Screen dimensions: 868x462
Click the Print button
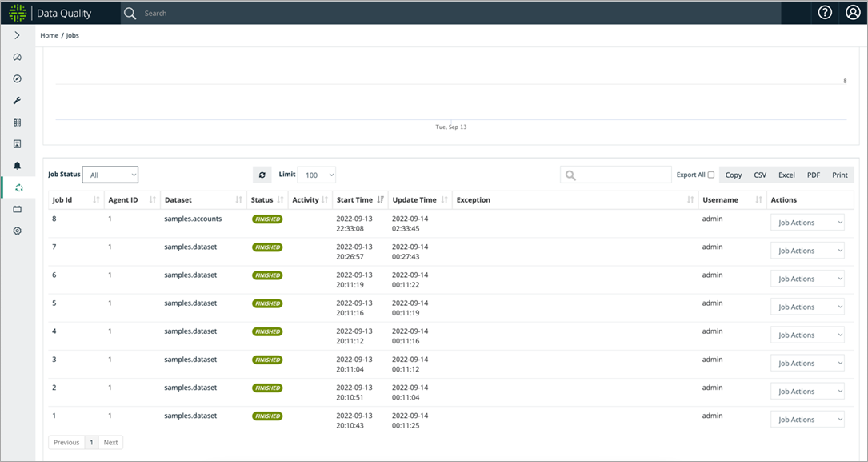[x=840, y=175]
